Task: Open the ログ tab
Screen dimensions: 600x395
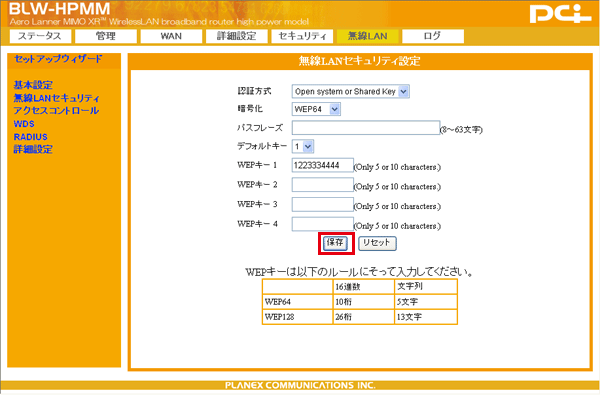Action: pyautogui.click(x=433, y=36)
